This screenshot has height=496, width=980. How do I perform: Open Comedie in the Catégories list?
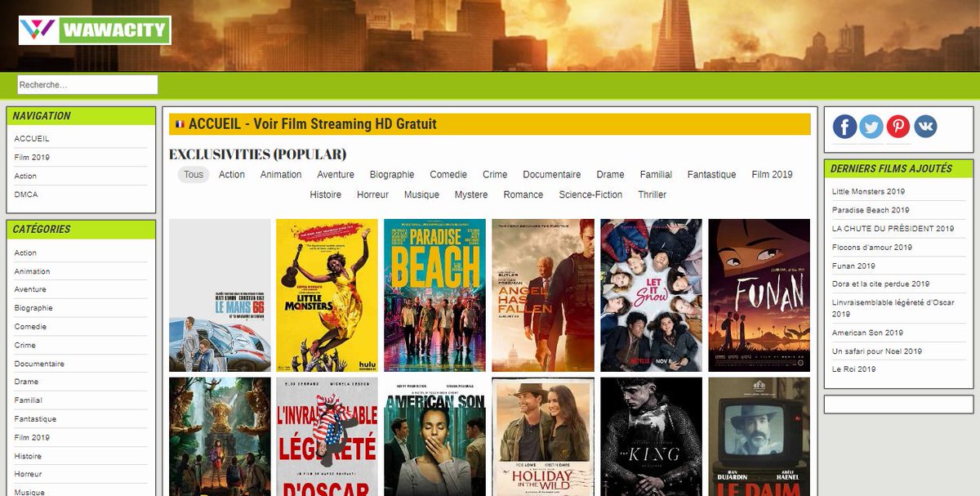[x=30, y=327]
